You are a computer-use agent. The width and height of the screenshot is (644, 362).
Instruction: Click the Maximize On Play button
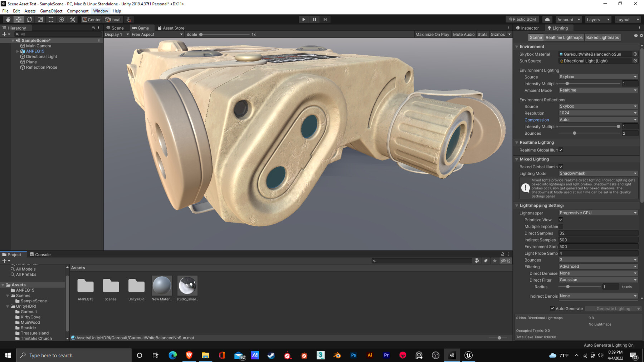click(432, 34)
